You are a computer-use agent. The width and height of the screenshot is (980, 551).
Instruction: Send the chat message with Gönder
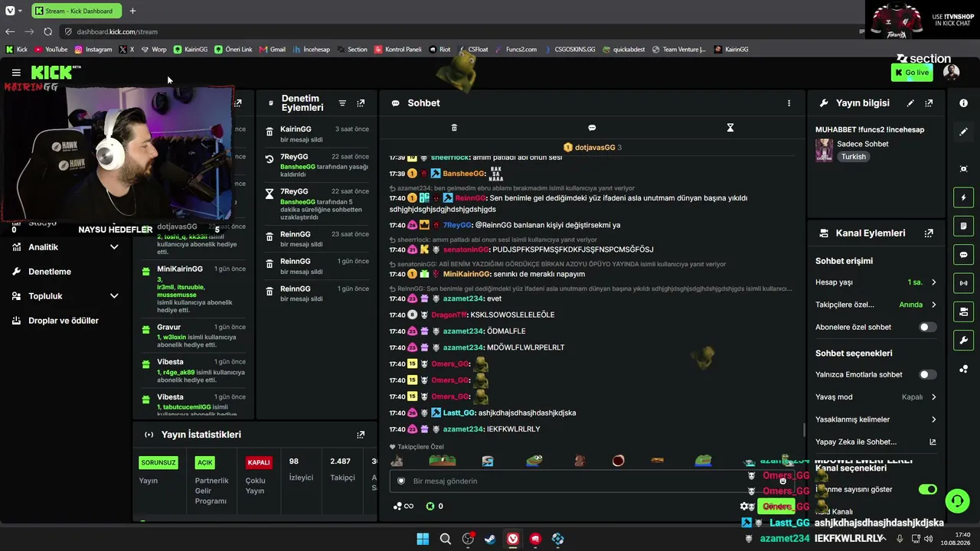point(776,507)
